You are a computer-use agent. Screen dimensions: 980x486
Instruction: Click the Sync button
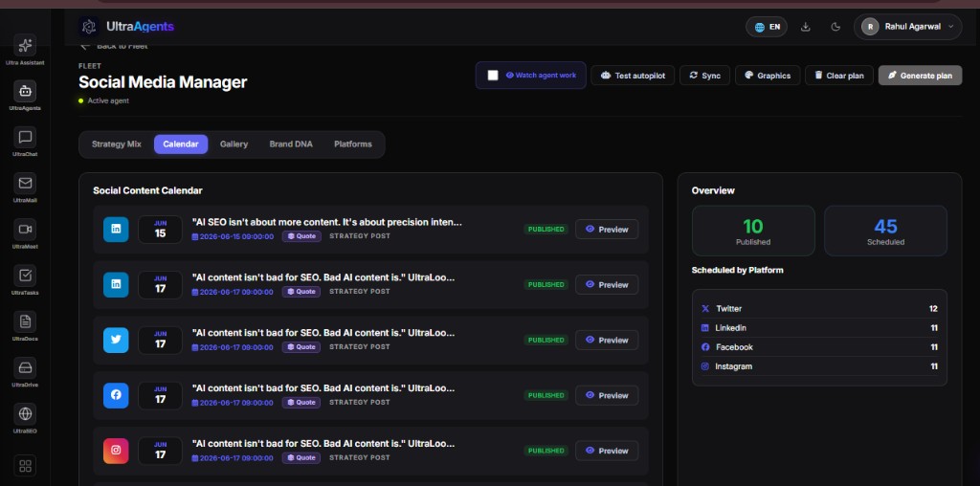704,76
